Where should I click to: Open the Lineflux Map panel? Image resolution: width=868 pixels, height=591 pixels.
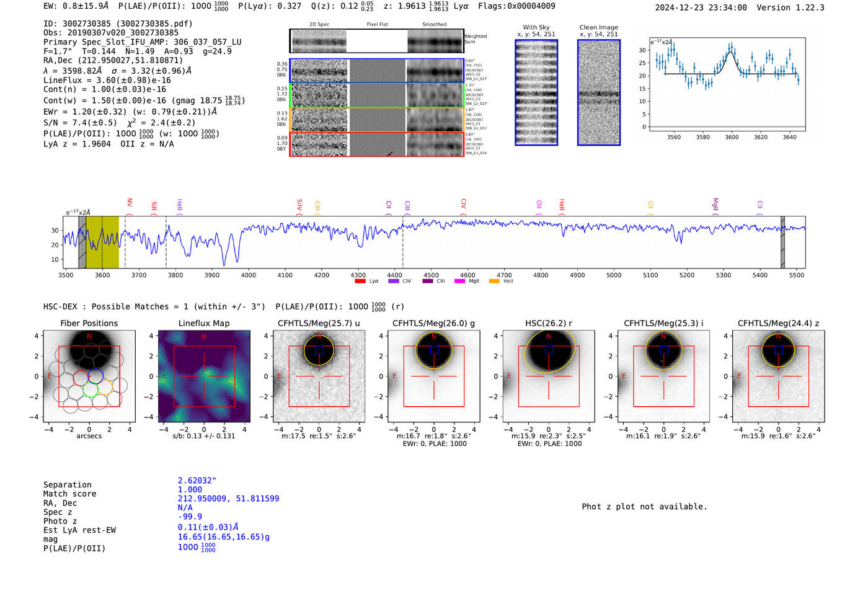[x=204, y=376]
